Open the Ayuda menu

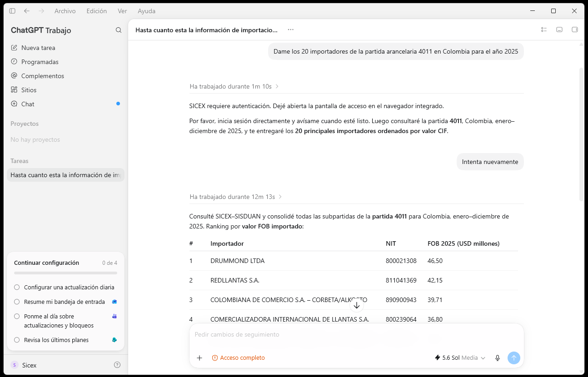146,11
